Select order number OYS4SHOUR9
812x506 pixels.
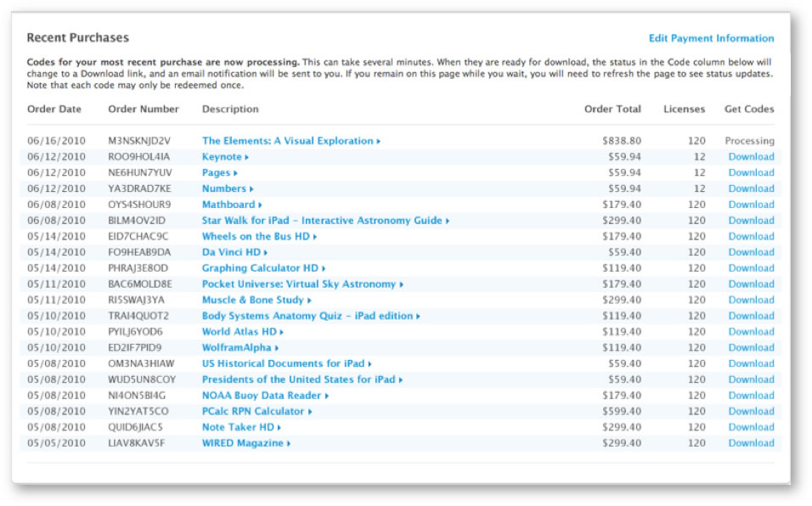click(x=139, y=205)
